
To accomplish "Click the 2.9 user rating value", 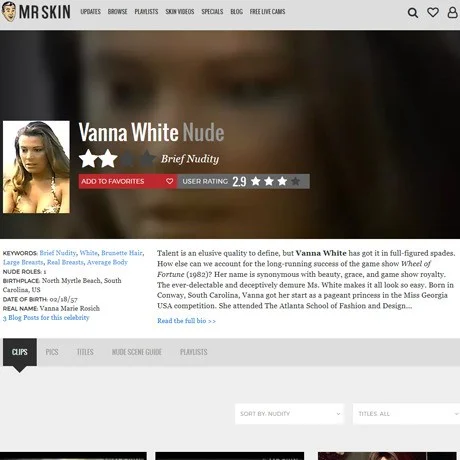I will [239, 181].
